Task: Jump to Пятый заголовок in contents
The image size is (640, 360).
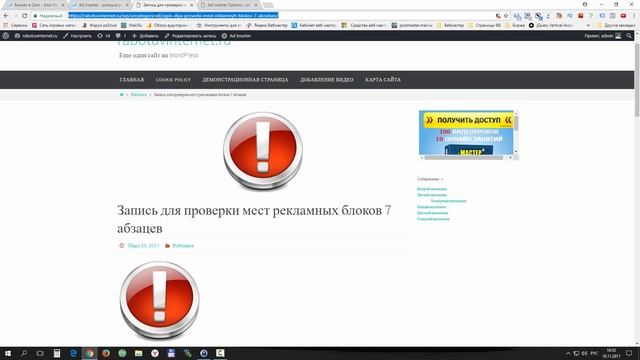Action: pos(431,207)
